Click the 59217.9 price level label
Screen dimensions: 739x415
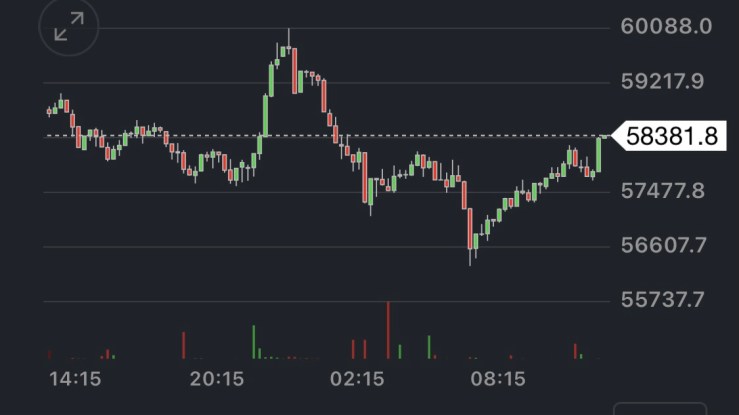[665, 81]
